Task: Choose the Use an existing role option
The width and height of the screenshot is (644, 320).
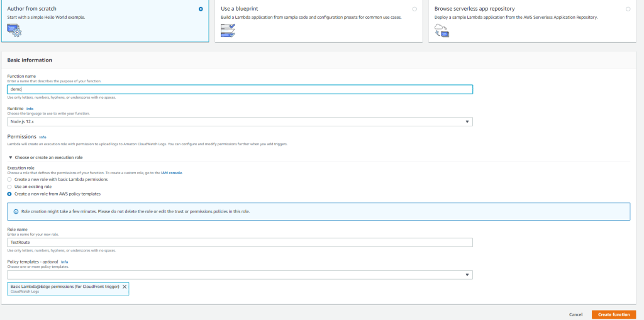Action: (9, 187)
